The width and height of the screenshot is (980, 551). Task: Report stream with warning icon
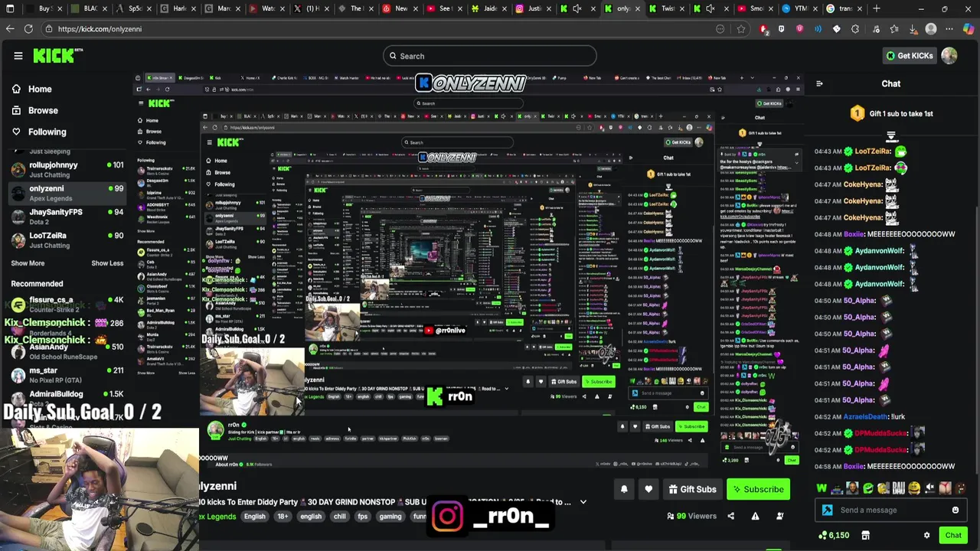(756, 517)
